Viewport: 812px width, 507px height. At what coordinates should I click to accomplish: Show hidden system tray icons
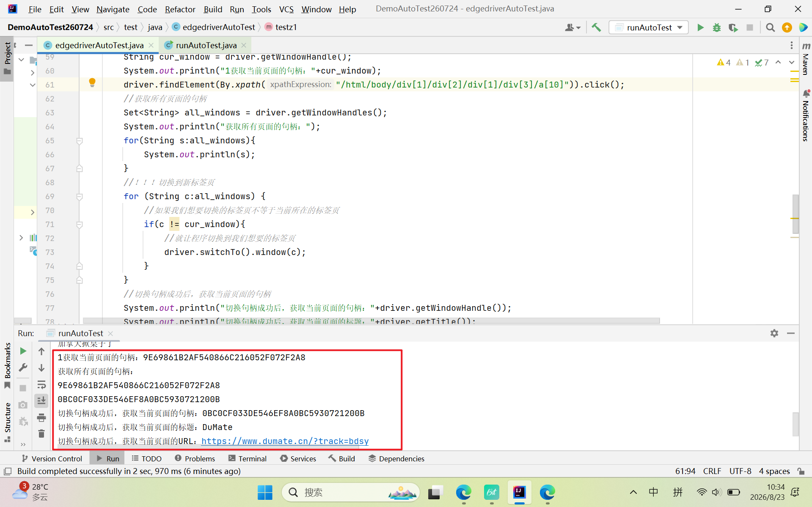633,492
